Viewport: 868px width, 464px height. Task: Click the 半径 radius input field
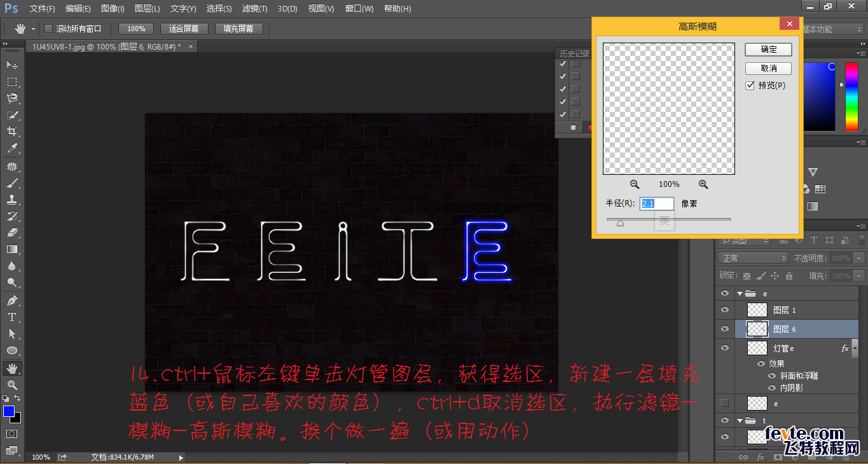[x=656, y=203]
